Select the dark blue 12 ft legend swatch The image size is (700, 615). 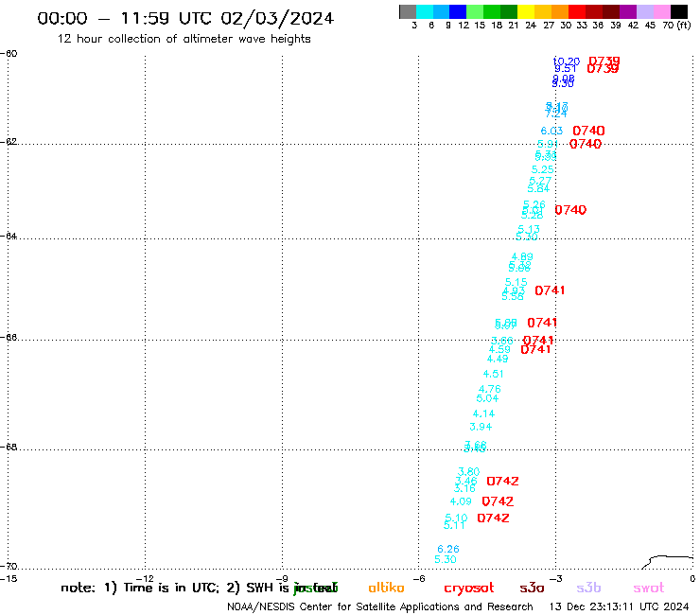click(458, 11)
